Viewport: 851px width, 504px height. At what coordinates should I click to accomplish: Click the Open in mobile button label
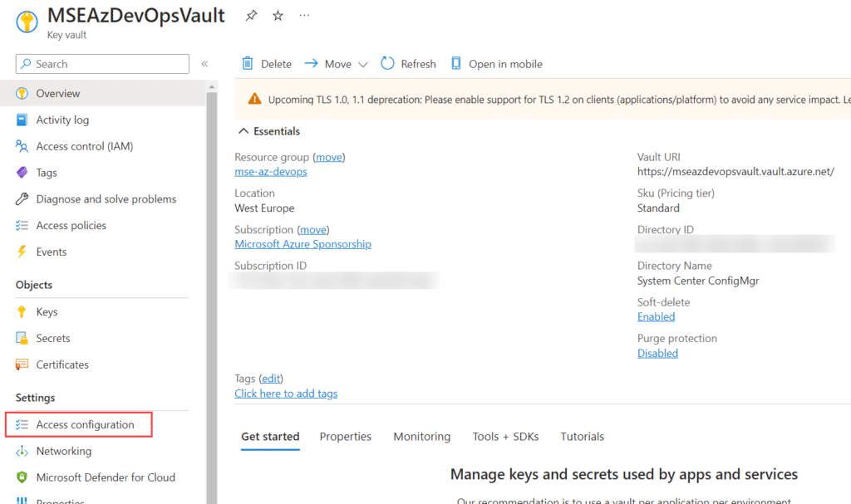point(506,64)
